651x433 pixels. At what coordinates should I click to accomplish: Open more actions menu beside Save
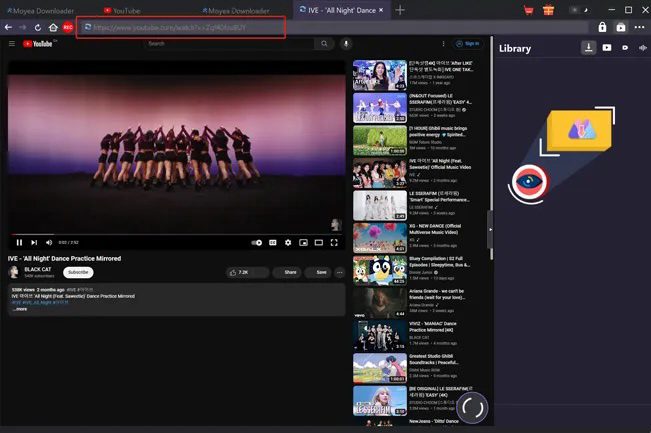339,272
